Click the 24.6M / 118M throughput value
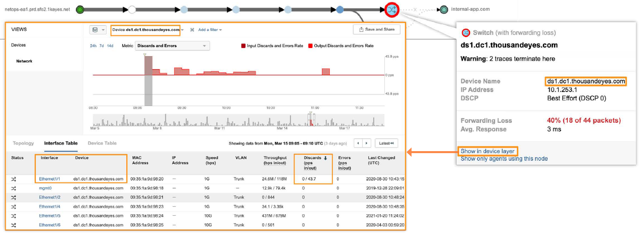Screen dimensions: 644x235 coord(274,179)
